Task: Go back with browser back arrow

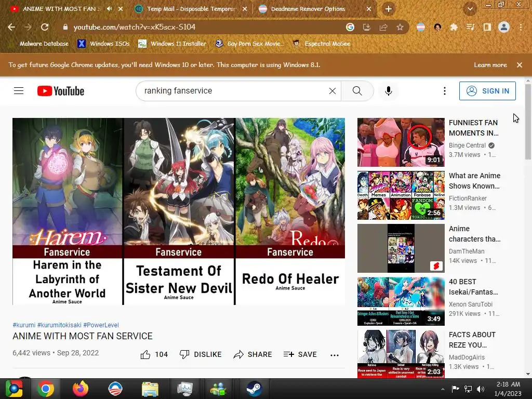Action: coord(11,27)
